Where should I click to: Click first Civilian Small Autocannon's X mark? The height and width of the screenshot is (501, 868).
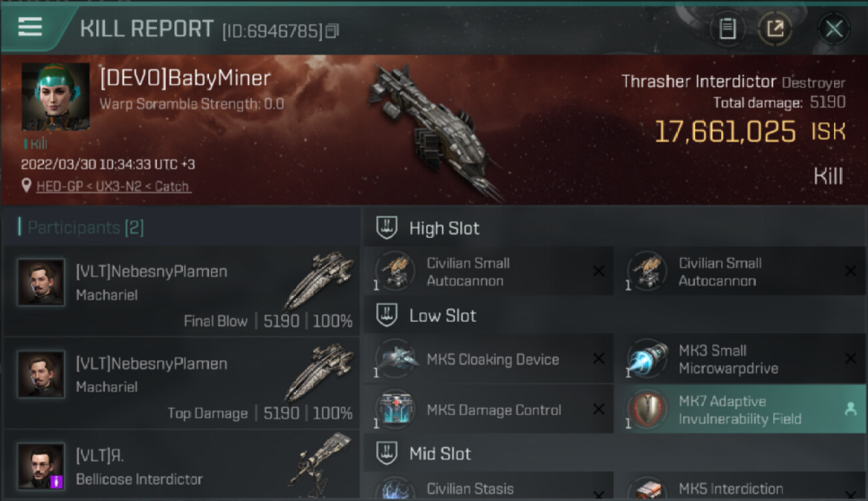599,271
